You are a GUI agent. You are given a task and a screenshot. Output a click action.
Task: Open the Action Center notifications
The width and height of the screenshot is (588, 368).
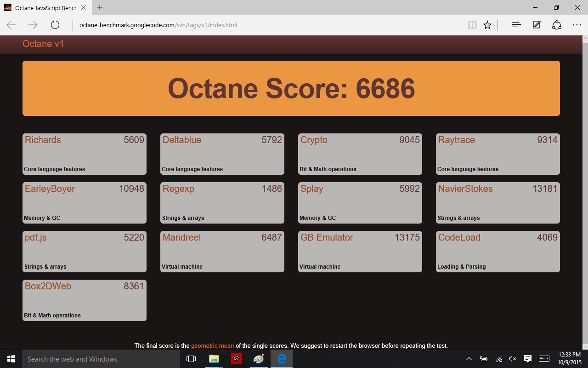[528, 359]
